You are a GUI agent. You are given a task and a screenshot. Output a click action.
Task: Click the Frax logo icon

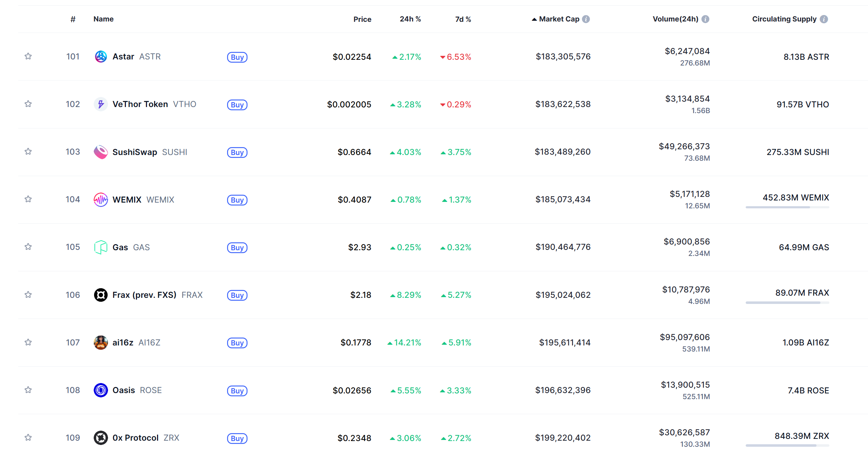tap(100, 295)
